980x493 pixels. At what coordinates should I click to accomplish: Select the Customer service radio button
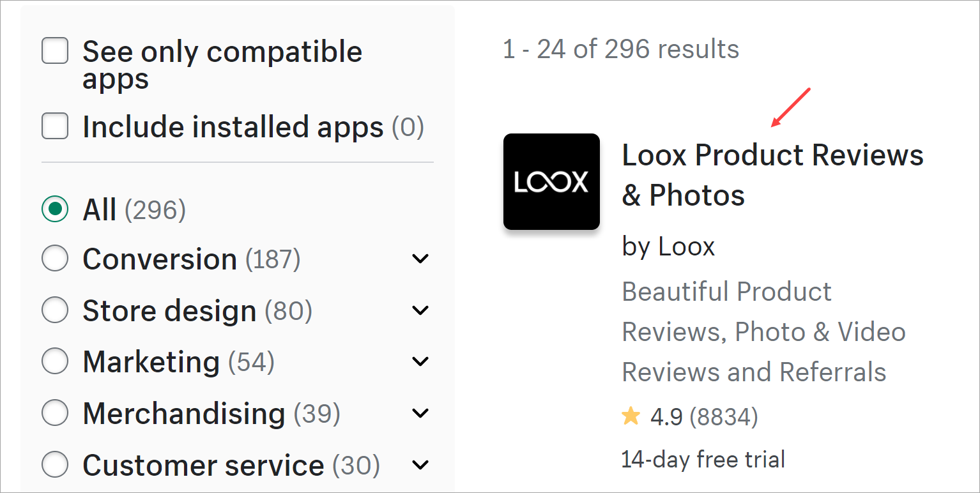tap(55, 464)
